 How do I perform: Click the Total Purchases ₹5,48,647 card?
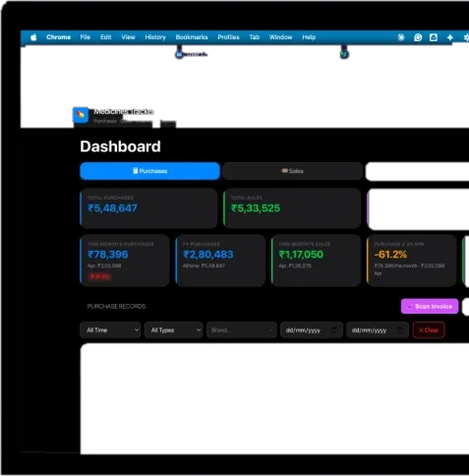[148, 208]
